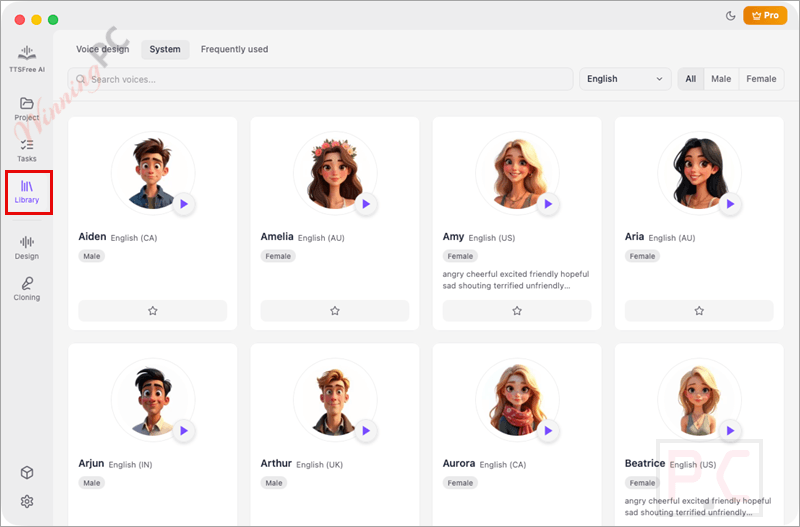Click Arthur's avatar thumbnail
This screenshot has width=800, height=527.
pyautogui.click(x=335, y=400)
